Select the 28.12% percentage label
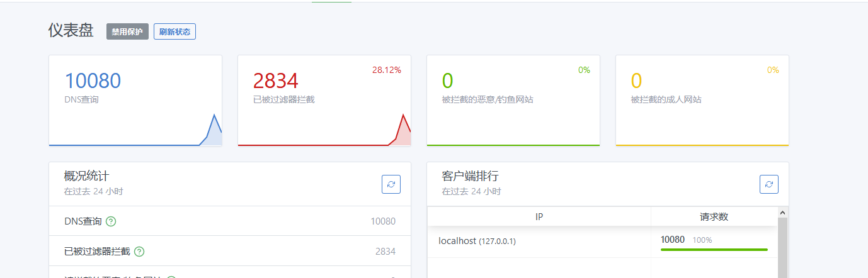Screen dimensions: 868x278 click(386, 70)
